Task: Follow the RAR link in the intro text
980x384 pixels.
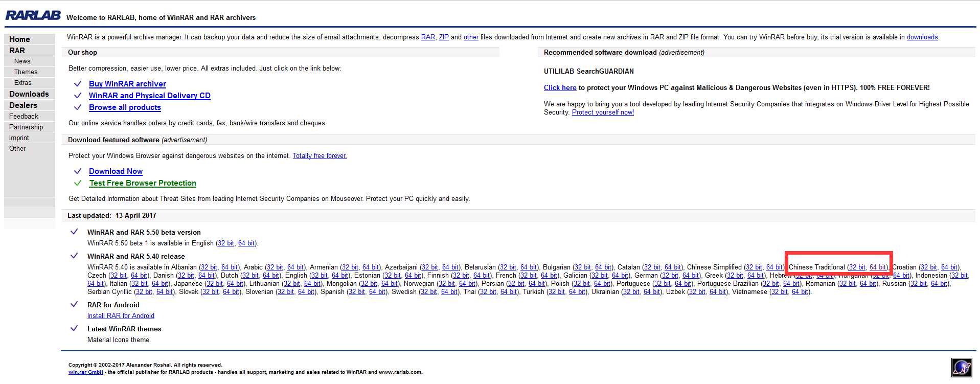Action: (x=428, y=37)
